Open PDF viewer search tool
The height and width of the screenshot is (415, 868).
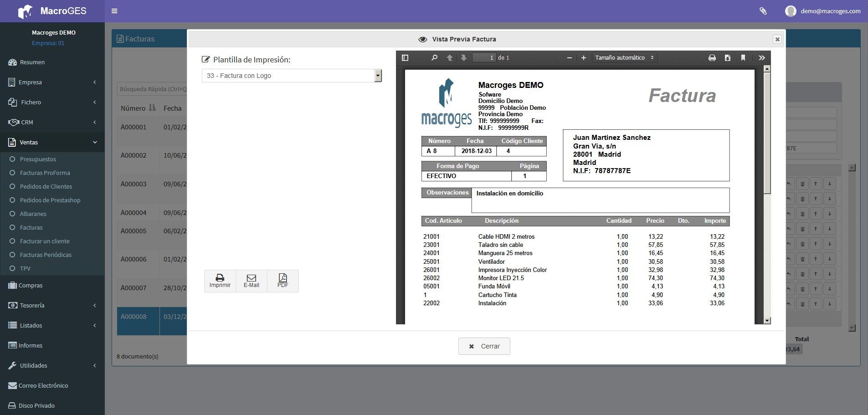pyautogui.click(x=434, y=58)
